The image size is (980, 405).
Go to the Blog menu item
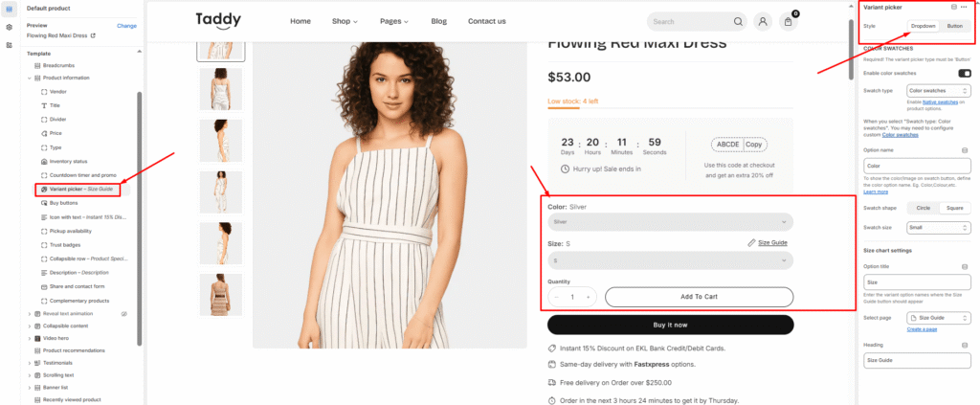point(438,21)
